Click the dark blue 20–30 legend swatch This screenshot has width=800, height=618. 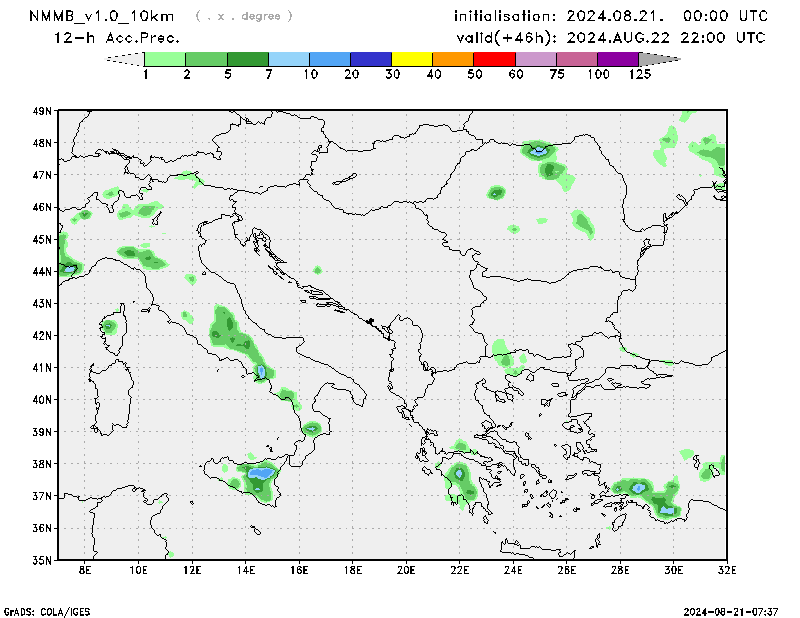(371, 59)
